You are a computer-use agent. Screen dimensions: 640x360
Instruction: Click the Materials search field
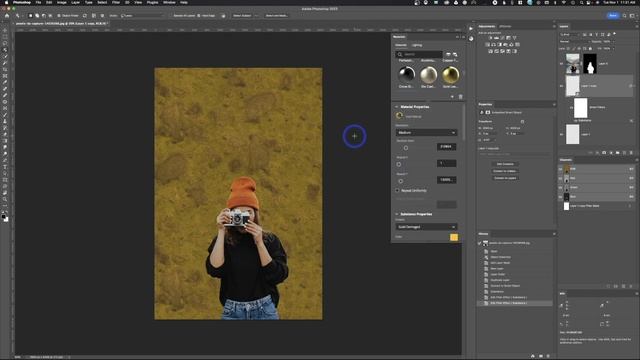click(420, 54)
